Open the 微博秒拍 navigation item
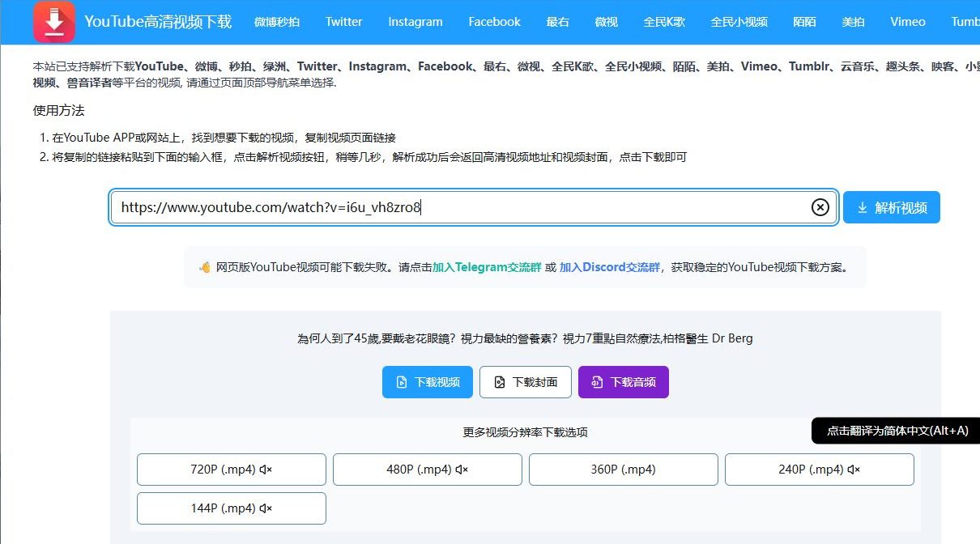This screenshot has width=980, height=544. pos(276,22)
